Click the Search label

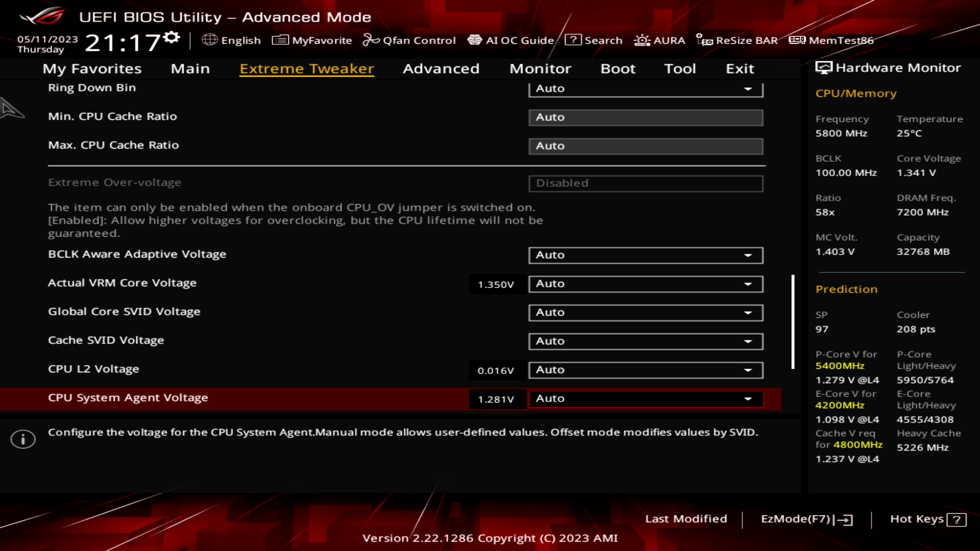tap(603, 40)
